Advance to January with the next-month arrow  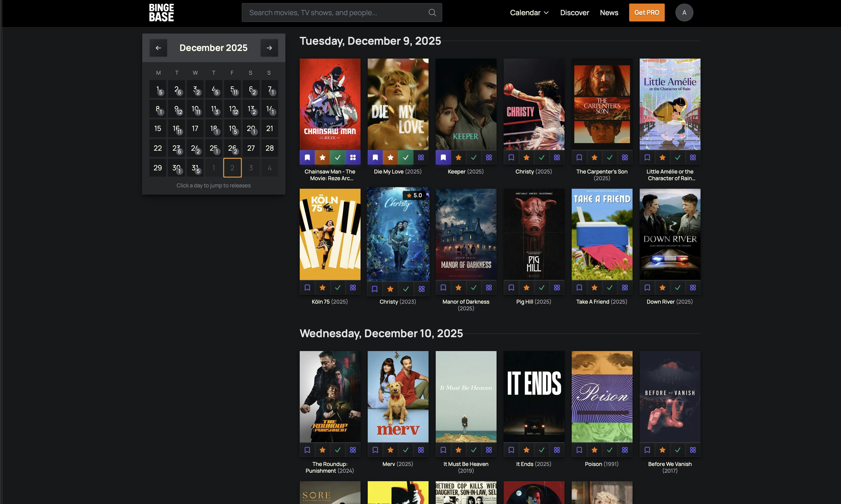[269, 48]
